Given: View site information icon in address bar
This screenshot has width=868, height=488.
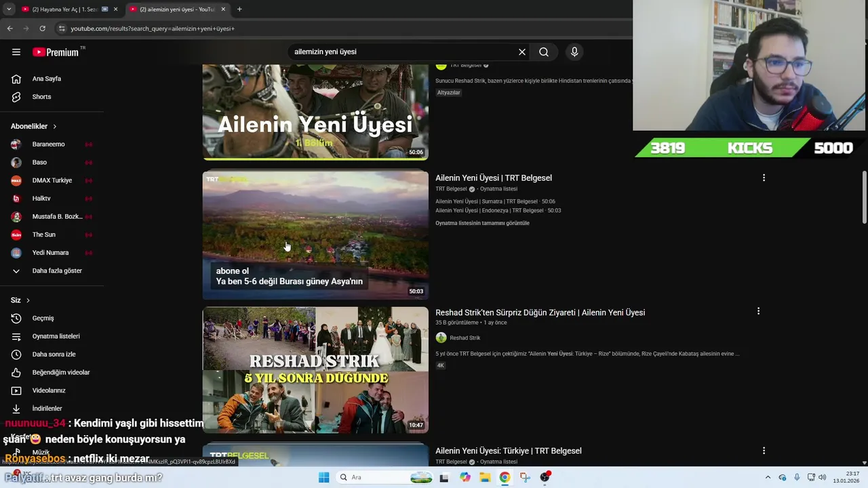Looking at the screenshot, I should [x=62, y=28].
